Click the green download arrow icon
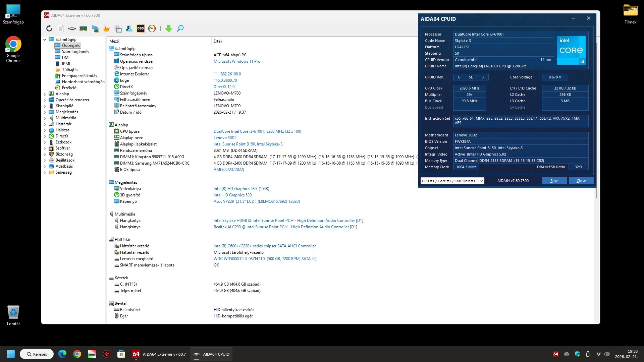 click(169, 28)
